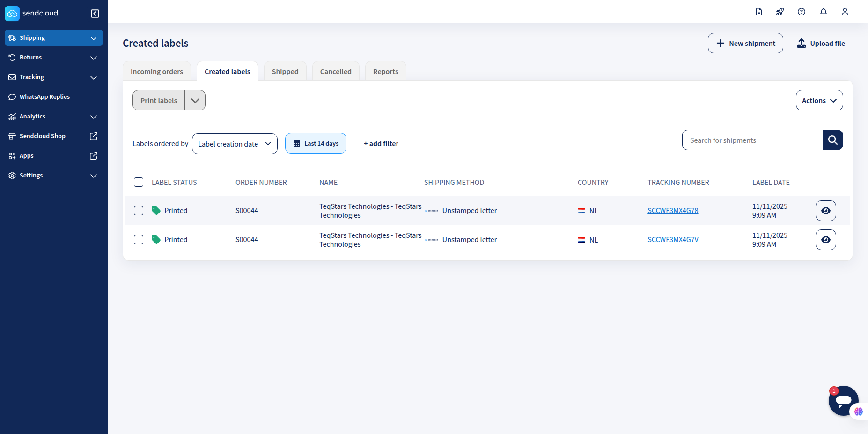This screenshot has width=868, height=434.
Task: Check the row for tracking SCCWF3MX4G7V
Action: coord(139,240)
